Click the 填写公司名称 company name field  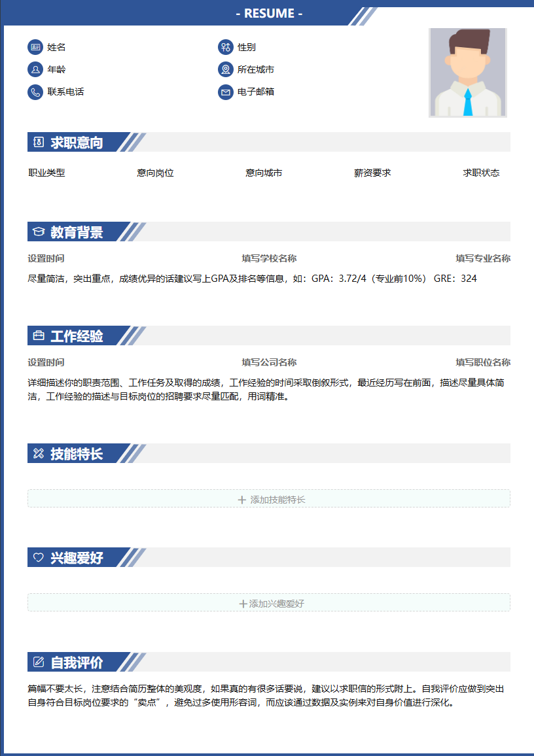[269, 362]
